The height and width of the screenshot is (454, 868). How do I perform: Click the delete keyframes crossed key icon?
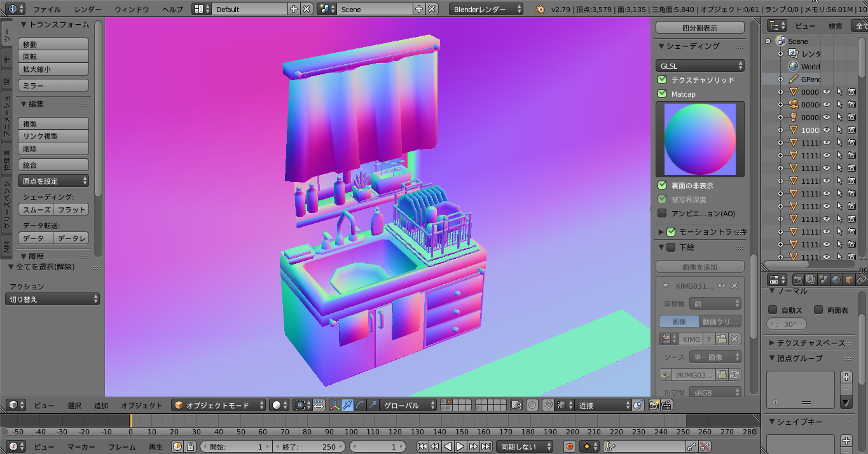click(x=705, y=446)
